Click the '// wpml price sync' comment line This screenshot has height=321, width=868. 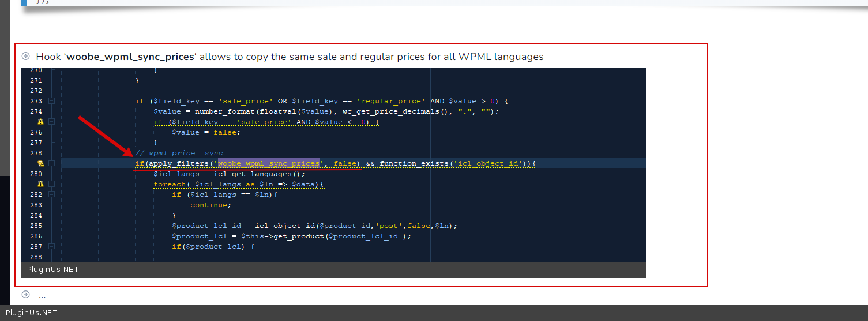[179, 154]
